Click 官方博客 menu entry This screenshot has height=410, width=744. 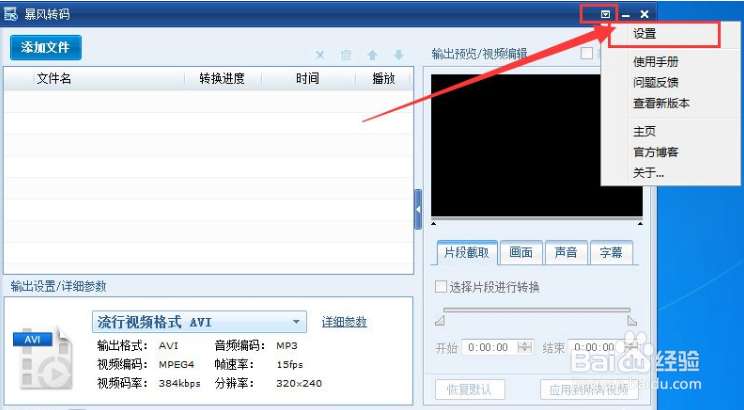(x=655, y=152)
